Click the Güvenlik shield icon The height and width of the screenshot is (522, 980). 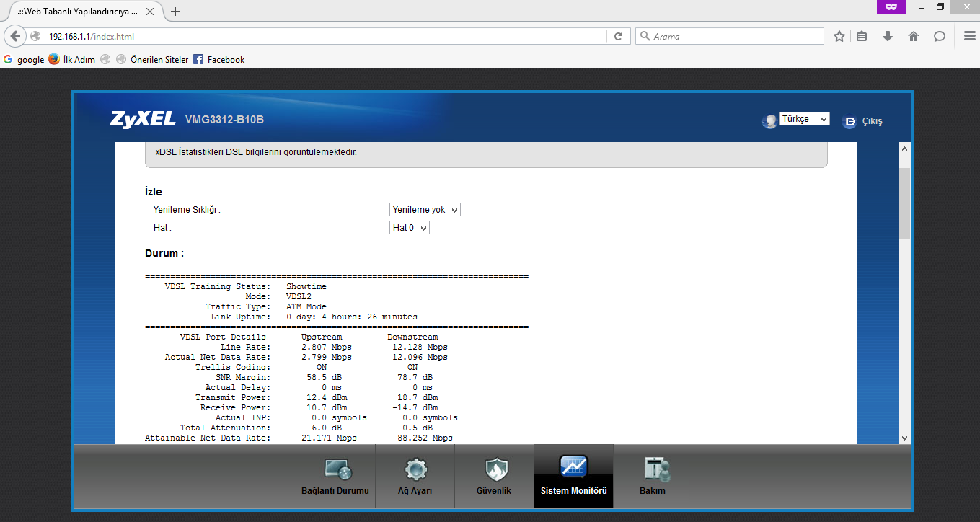497,470
